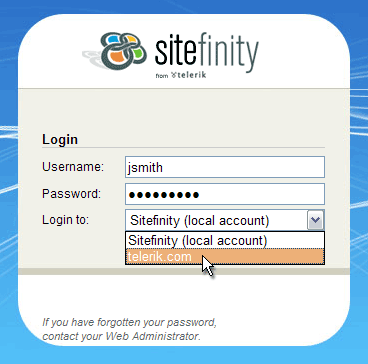The width and height of the screenshot is (368, 364).
Task: Open the Login to dropdown arrow button
Action: pyautogui.click(x=315, y=220)
